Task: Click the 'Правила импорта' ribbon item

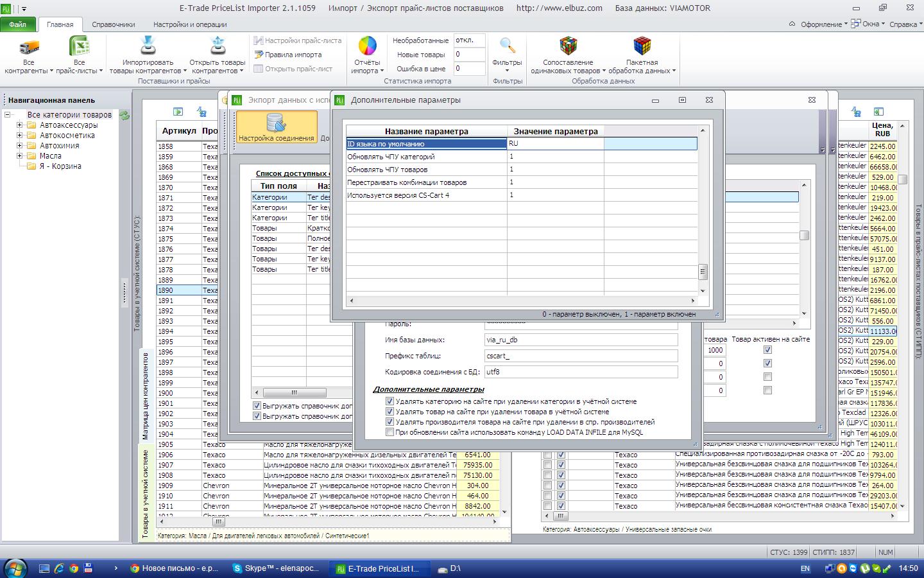Action: pos(288,55)
